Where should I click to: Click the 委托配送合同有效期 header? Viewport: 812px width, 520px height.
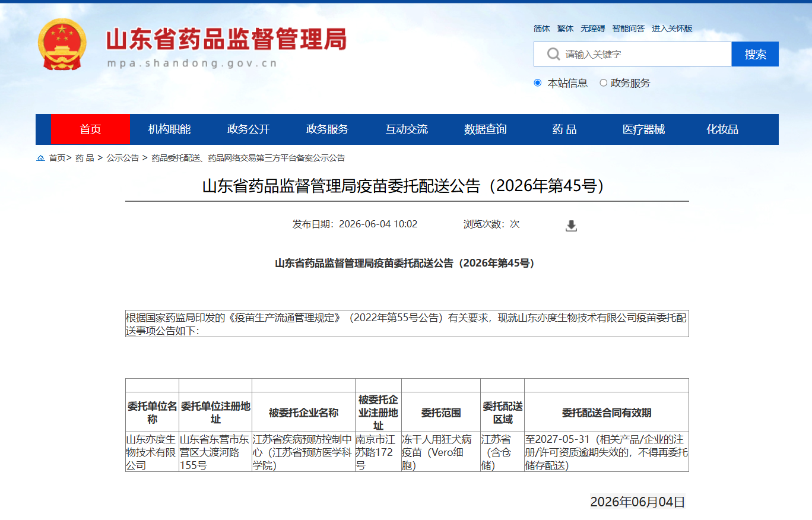click(x=607, y=413)
